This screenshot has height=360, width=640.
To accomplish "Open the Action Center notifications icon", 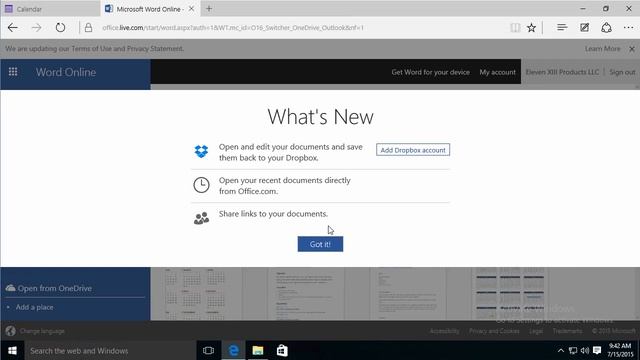I will [597, 351].
